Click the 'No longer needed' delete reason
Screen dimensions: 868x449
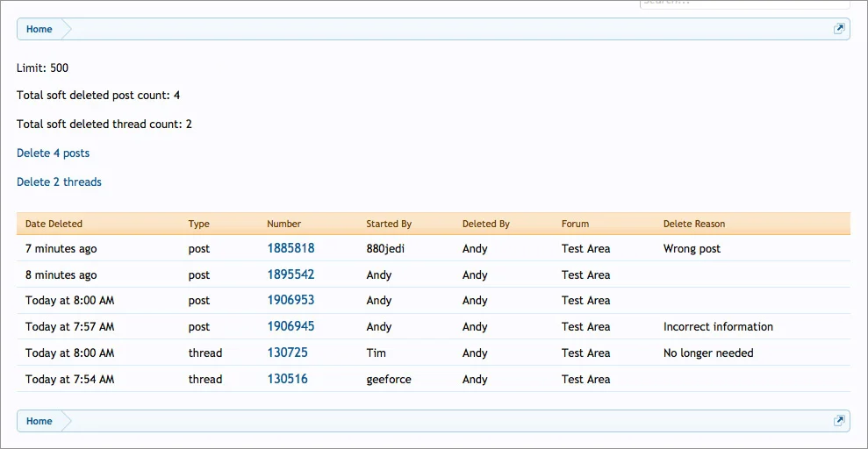pos(708,353)
